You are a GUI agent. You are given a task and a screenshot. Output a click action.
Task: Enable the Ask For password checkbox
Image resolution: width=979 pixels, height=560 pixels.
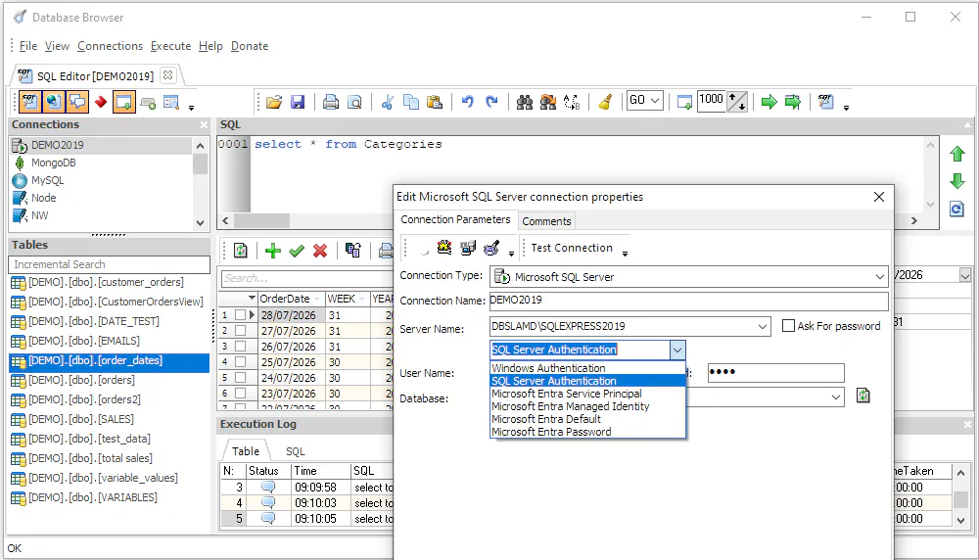coord(788,326)
